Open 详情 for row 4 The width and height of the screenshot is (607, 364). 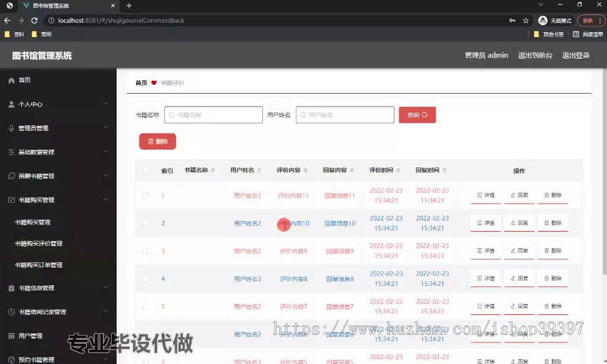[x=486, y=278]
